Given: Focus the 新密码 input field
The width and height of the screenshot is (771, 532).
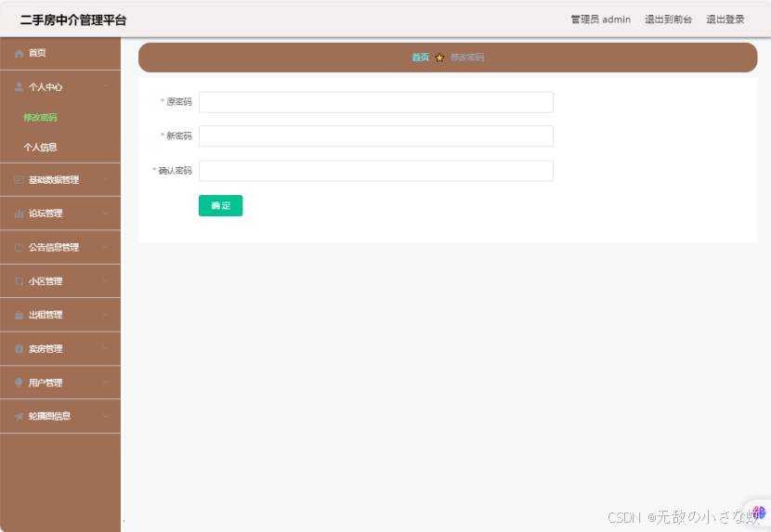Looking at the screenshot, I should pyautogui.click(x=376, y=136).
